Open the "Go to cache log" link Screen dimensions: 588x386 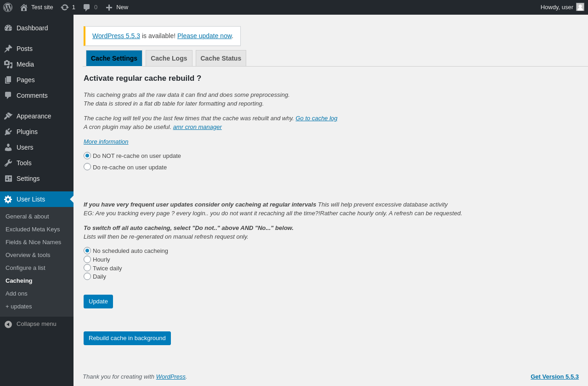pos(316,118)
